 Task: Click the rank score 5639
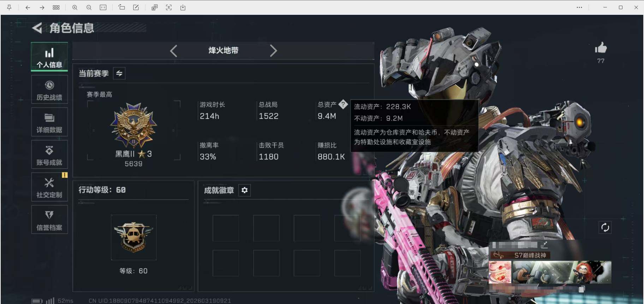pos(133,164)
